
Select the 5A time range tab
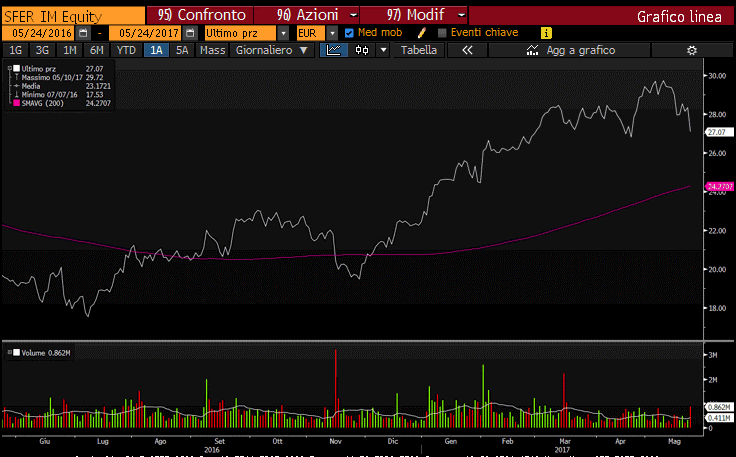(x=182, y=50)
